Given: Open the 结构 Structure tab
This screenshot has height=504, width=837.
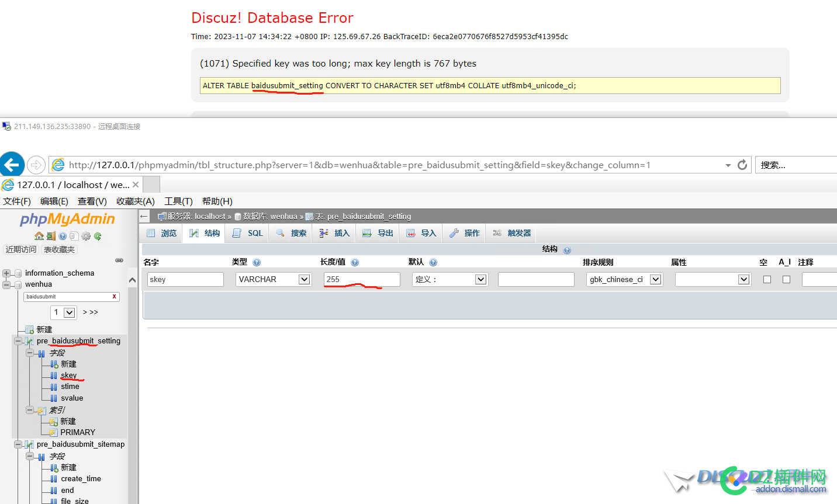Looking at the screenshot, I should [205, 233].
